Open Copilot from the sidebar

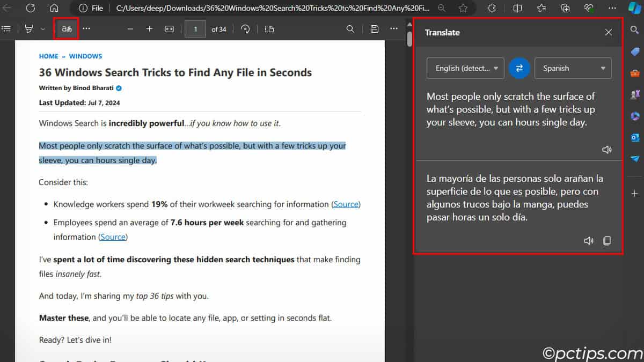point(635,8)
